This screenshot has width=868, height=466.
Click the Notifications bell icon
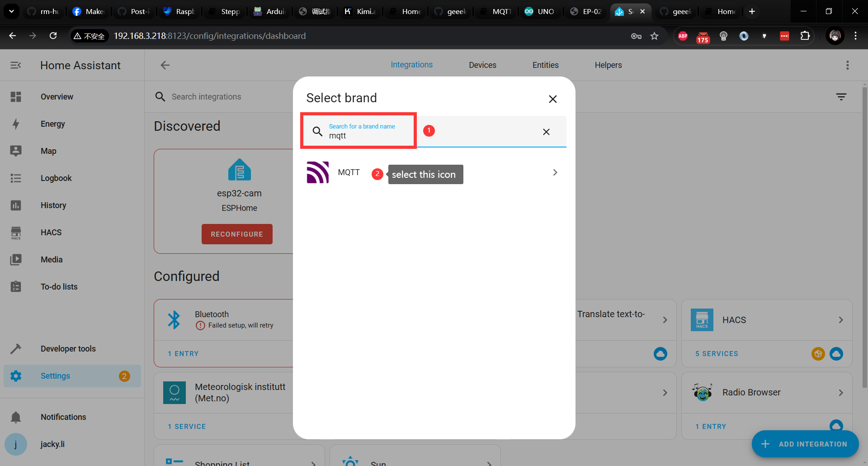pyautogui.click(x=16, y=417)
